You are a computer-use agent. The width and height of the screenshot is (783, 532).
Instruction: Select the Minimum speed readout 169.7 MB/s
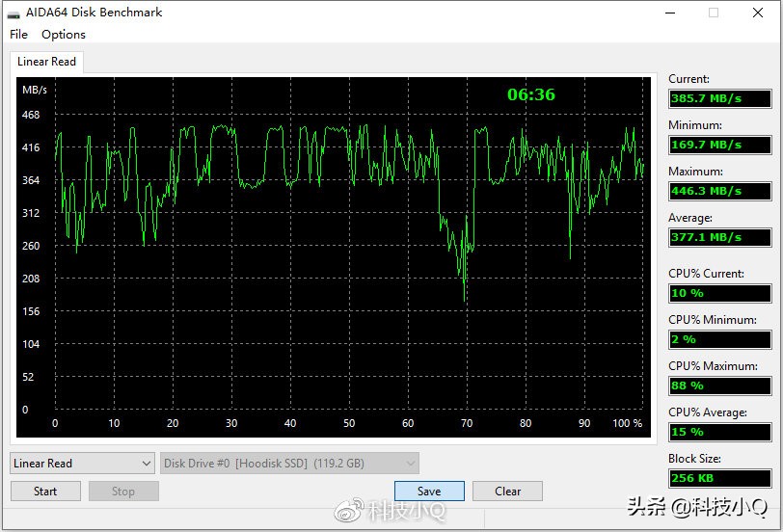coord(719,146)
